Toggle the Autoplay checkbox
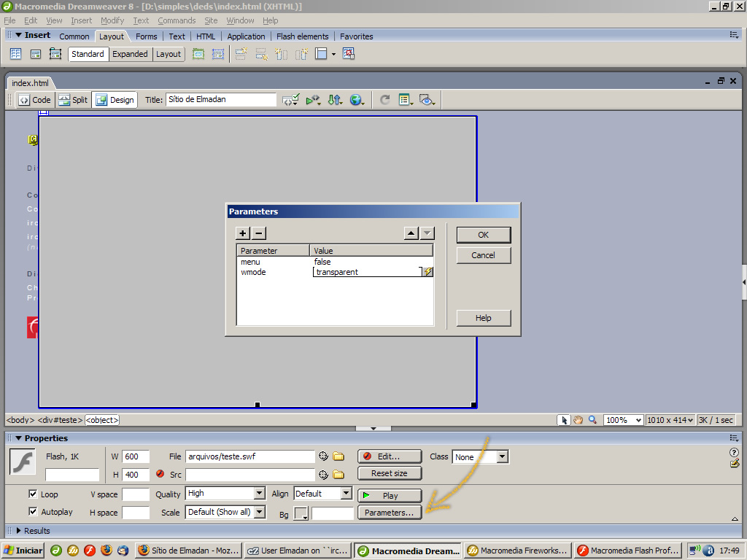This screenshot has width=747, height=560. (x=33, y=511)
